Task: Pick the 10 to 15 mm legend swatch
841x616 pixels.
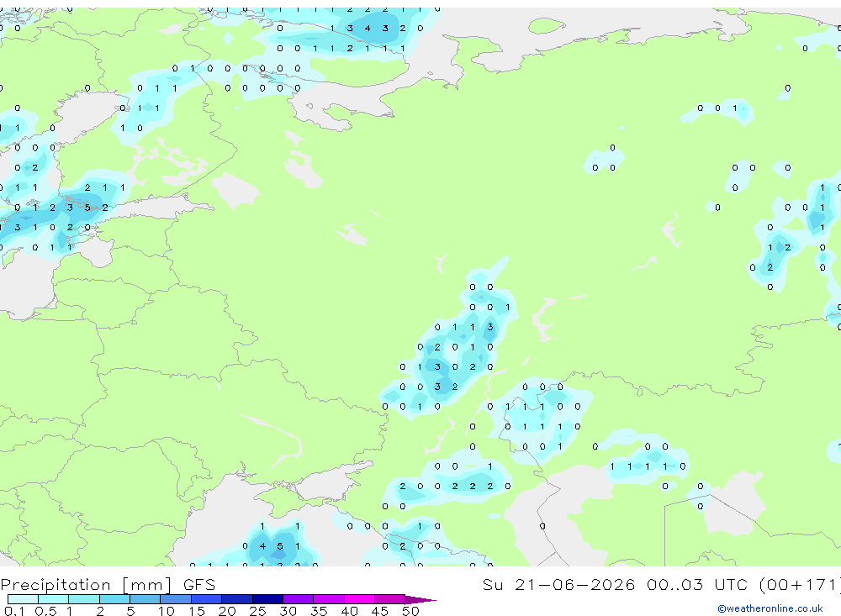Action: [176, 599]
